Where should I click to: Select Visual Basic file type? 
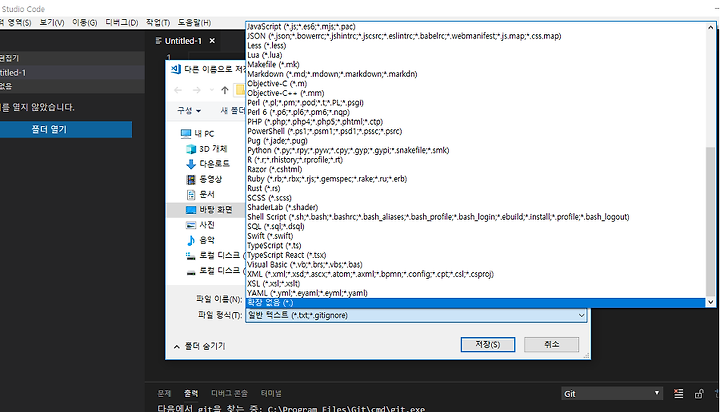coord(476,265)
